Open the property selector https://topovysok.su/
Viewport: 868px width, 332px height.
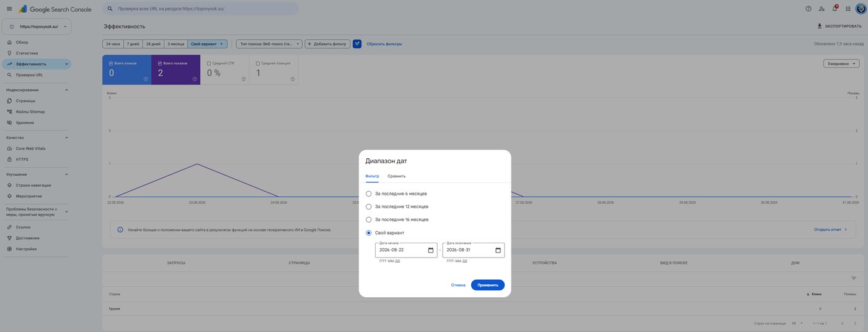coord(37,27)
